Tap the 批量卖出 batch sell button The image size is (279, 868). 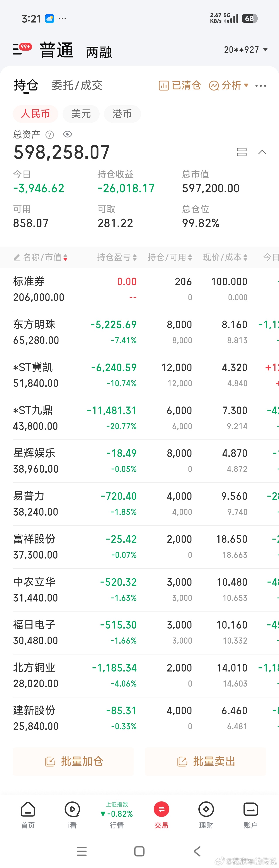206,762
